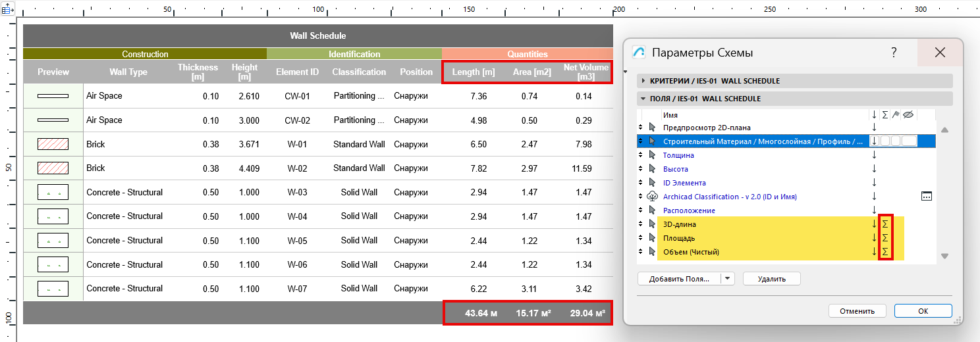Viewport: 980px width, 342px height.
Task: Click the sort arrow for Толщина field
Action: click(x=874, y=155)
